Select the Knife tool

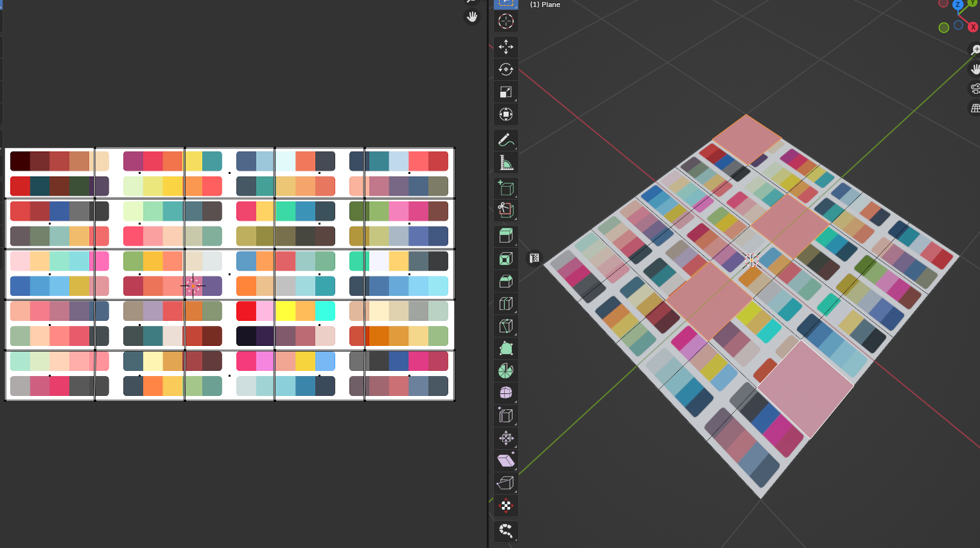[506, 326]
